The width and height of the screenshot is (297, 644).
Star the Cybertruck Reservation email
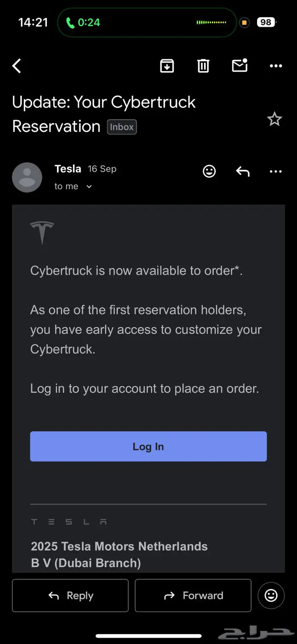275,119
